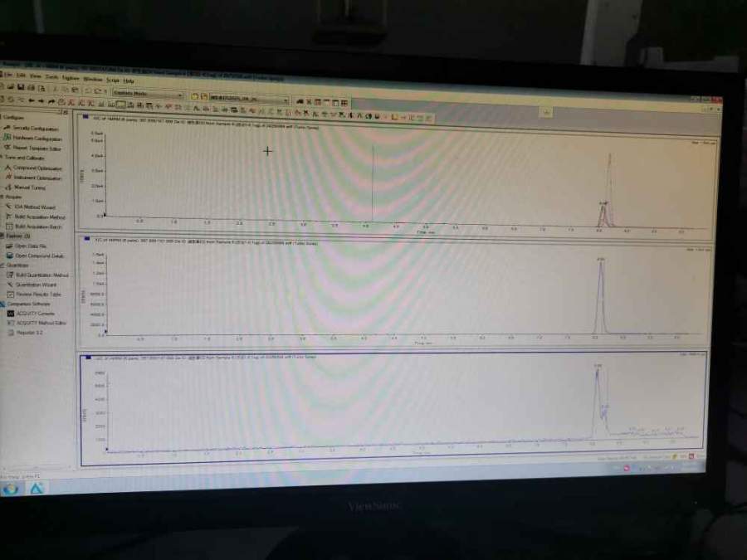This screenshot has height=560, width=747.
Task: Open the File menu
Action: tap(8, 75)
